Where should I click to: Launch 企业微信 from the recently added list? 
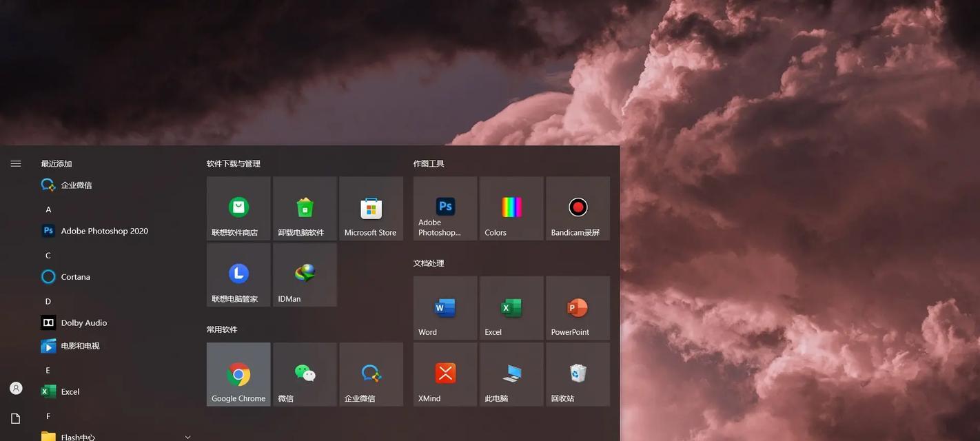click(116, 185)
